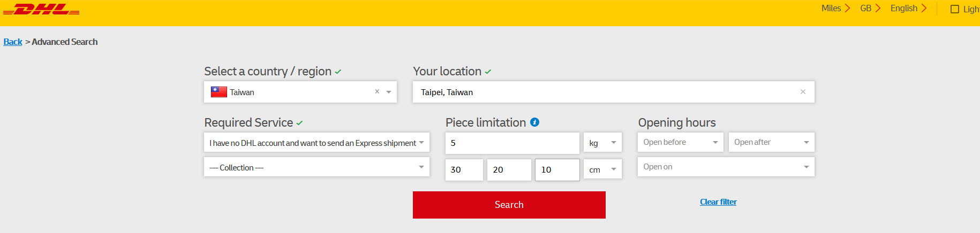Image resolution: width=980 pixels, height=233 pixels.
Task: Click the Clear filter link
Action: point(718,202)
